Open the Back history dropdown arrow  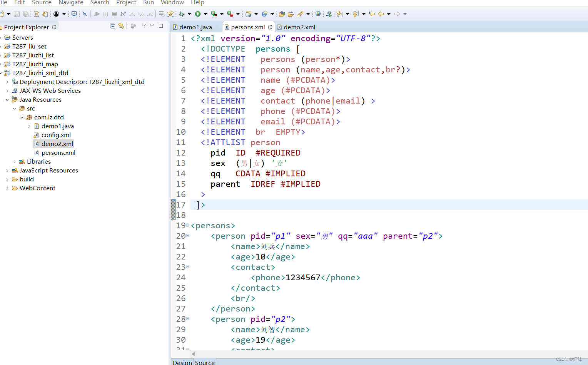pyautogui.click(x=389, y=14)
